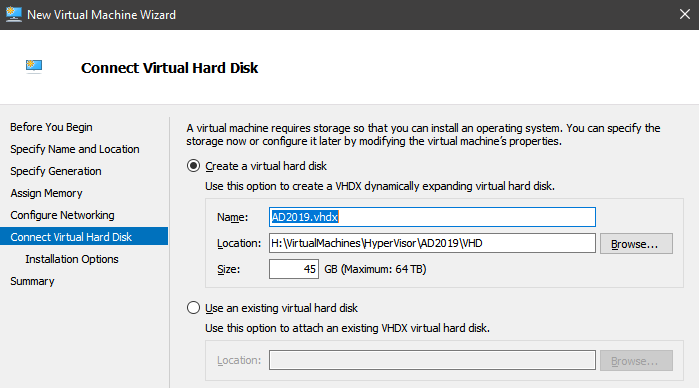Open Specify Name and Location step
The width and height of the screenshot is (699, 388).
[75, 149]
